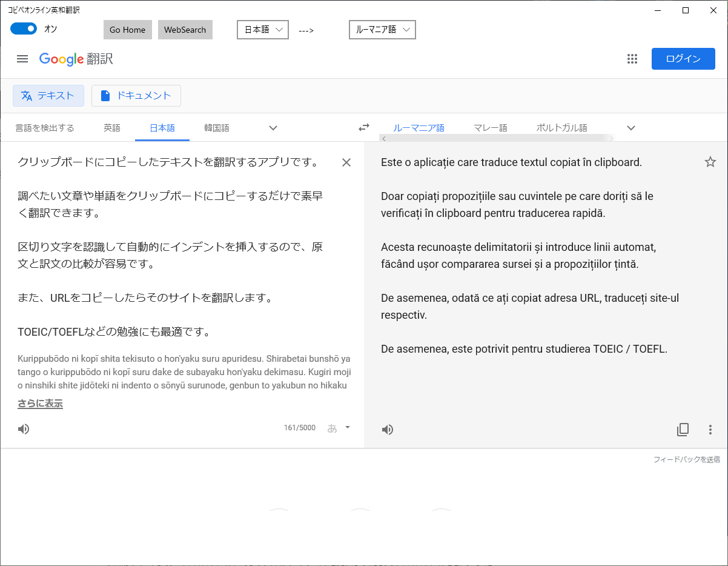Open the Google apps grid
Viewport: 728px width, 566px height.
click(632, 59)
